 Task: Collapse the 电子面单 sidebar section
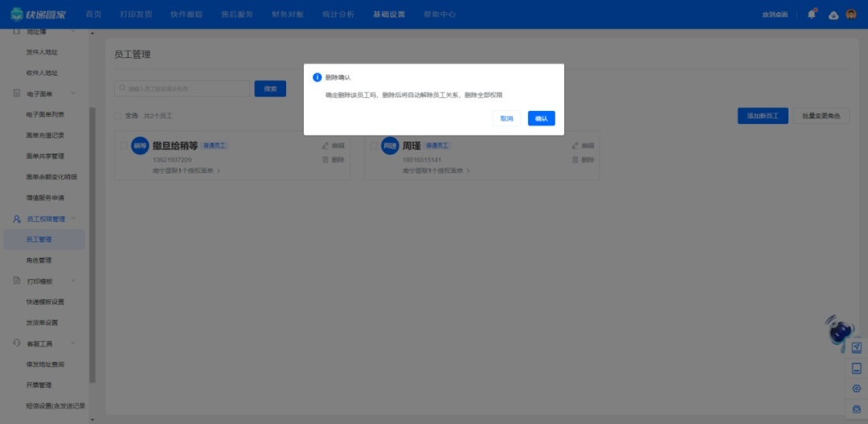pyautogui.click(x=74, y=93)
